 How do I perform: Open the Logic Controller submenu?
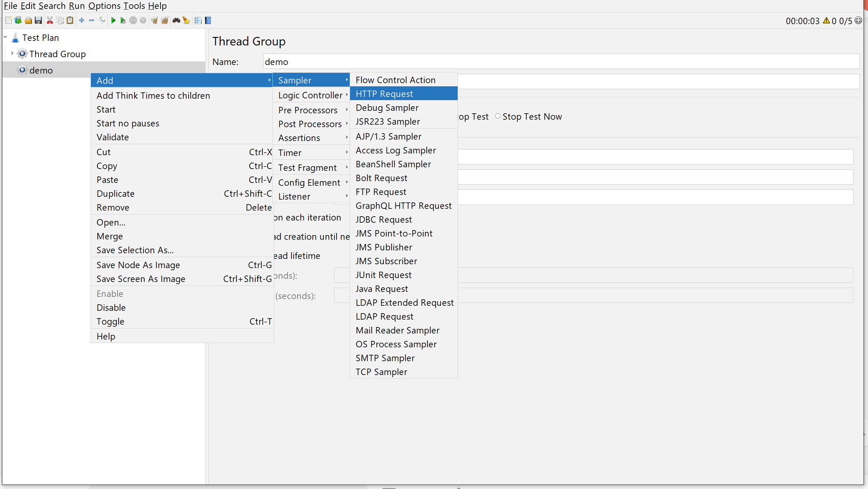click(x=311, y=95)
